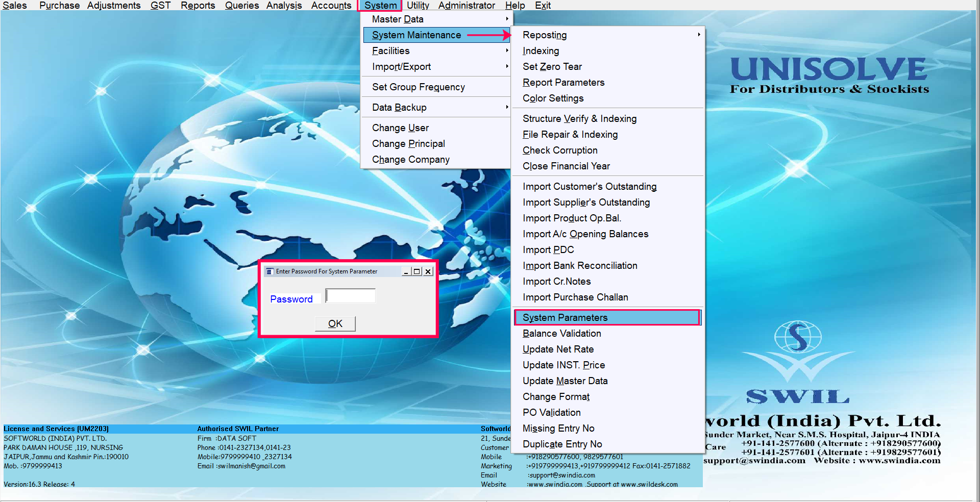Click 'Email :swilmanish@gmail.com' partner text

tap(241, 466)
